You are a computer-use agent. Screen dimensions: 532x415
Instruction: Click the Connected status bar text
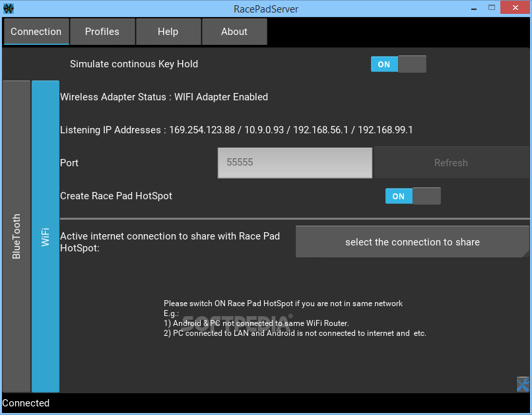click(x=26, y=402)
